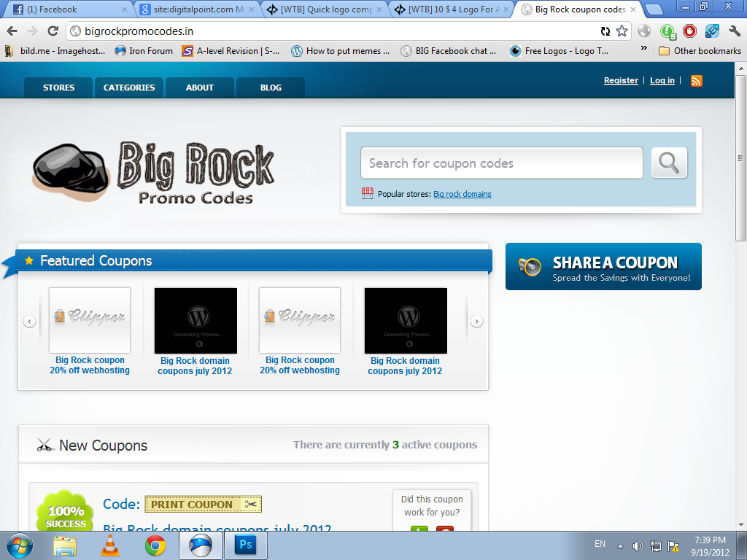Open the Big rock domains popular store link

[462, 194]
